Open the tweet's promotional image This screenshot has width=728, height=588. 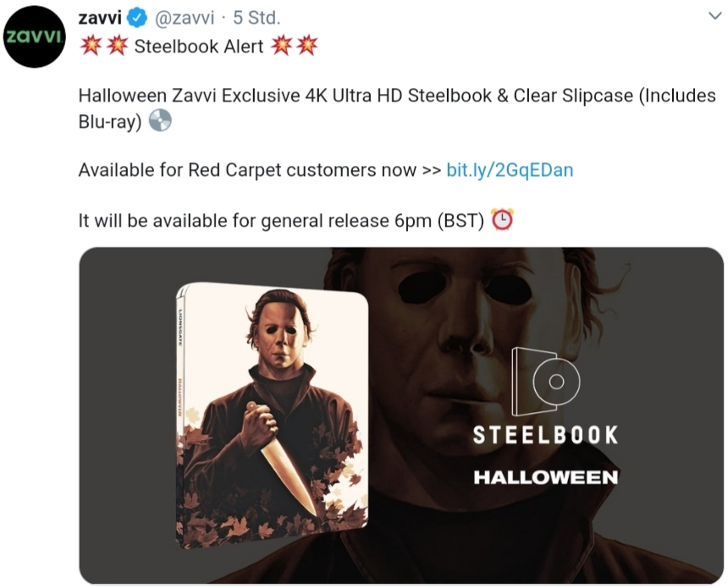401,415
